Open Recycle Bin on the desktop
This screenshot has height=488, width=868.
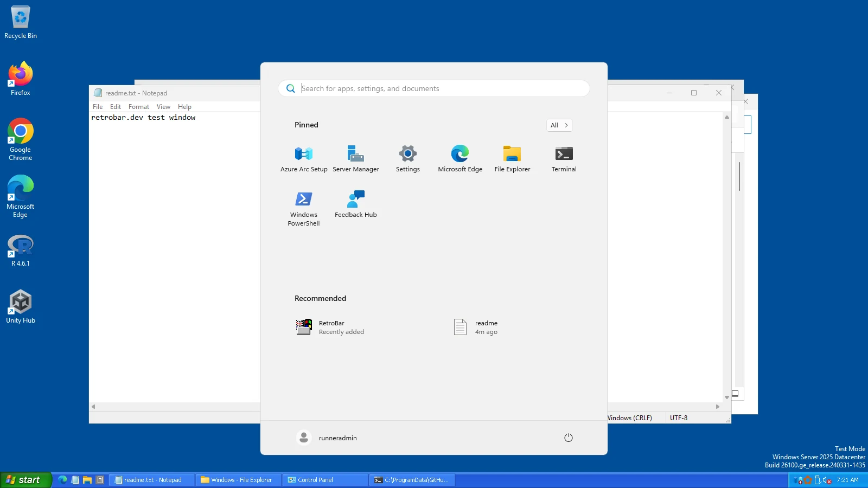[x=21, y=22]
